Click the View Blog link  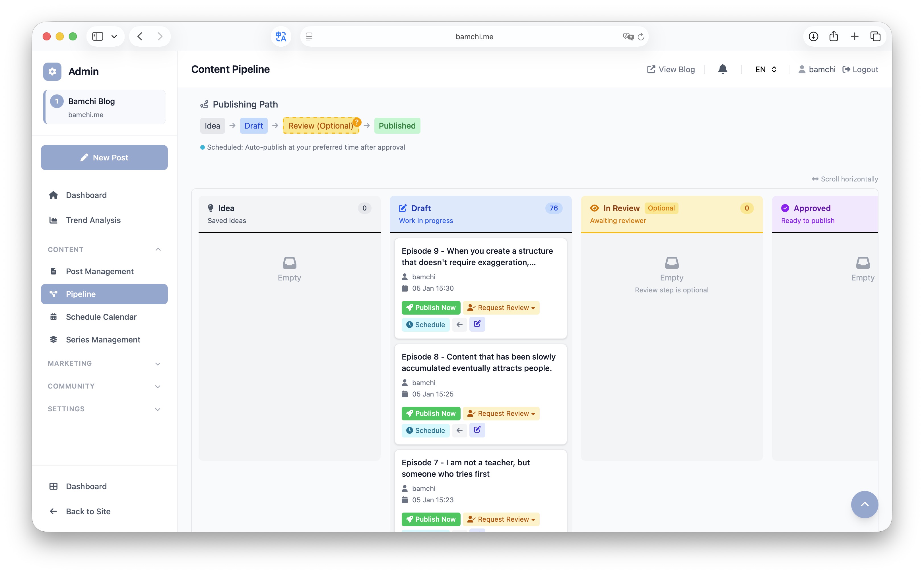click(671, 69)
